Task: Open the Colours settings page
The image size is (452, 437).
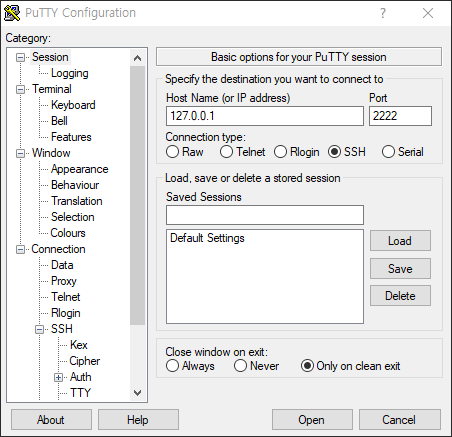Action: coord(68,233)
